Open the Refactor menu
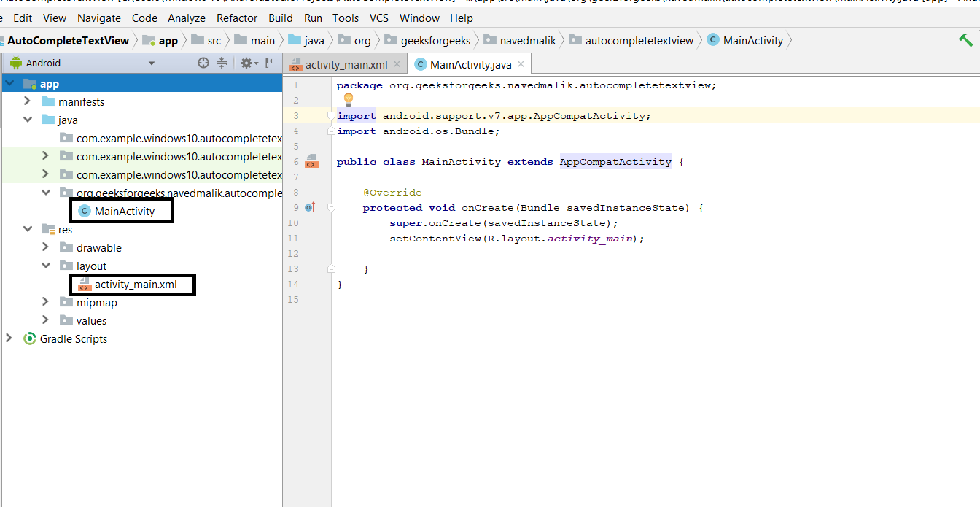 pos(237,18)
